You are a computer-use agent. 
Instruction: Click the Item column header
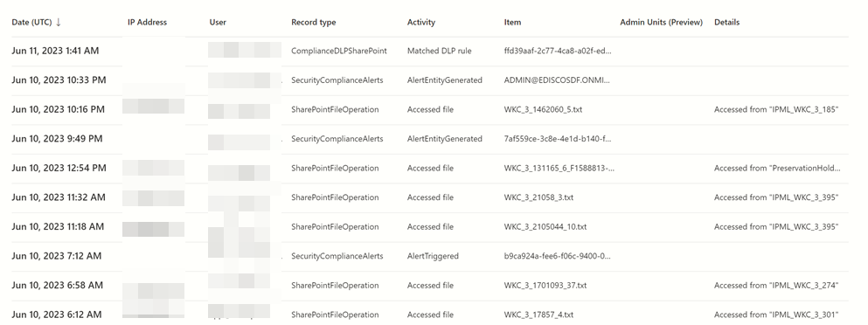(512, 23)
